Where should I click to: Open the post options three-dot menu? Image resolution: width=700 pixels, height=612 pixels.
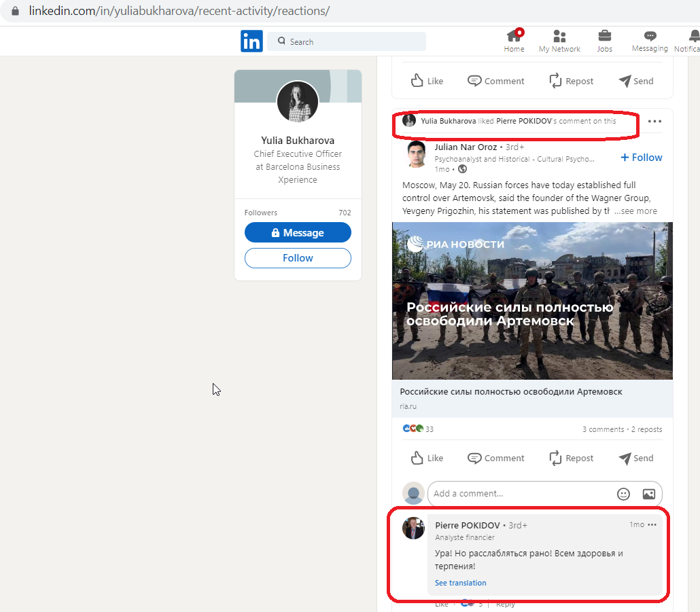coord(654,122)
